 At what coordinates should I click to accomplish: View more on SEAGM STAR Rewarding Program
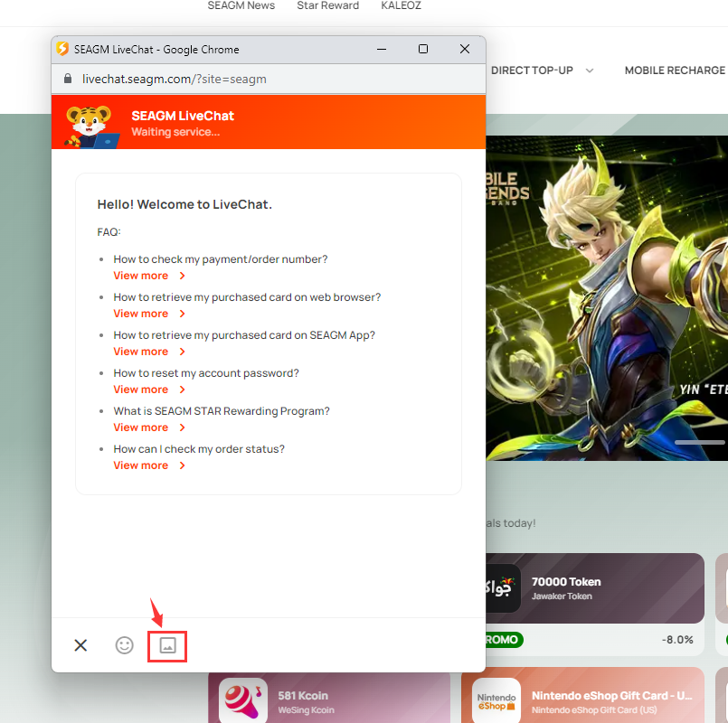pos(149,427)
